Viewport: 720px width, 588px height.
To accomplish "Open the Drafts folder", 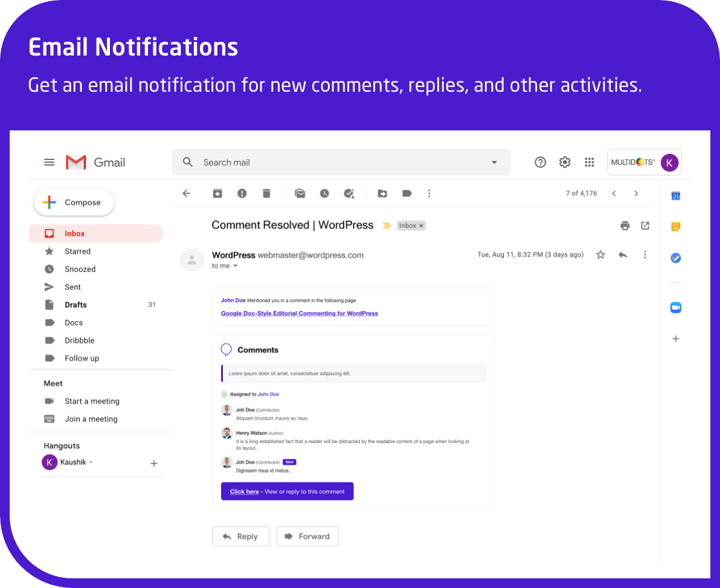I will tap(96, 305).
